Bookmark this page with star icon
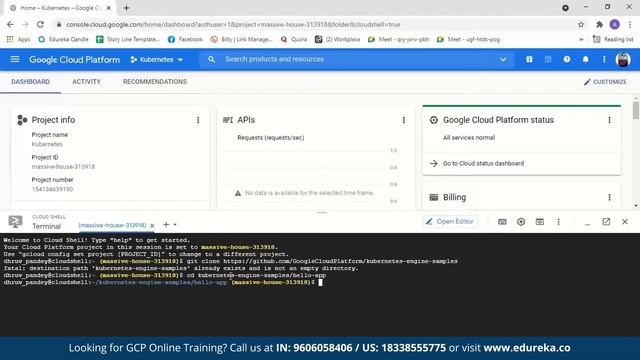 [x=581, y=24]
